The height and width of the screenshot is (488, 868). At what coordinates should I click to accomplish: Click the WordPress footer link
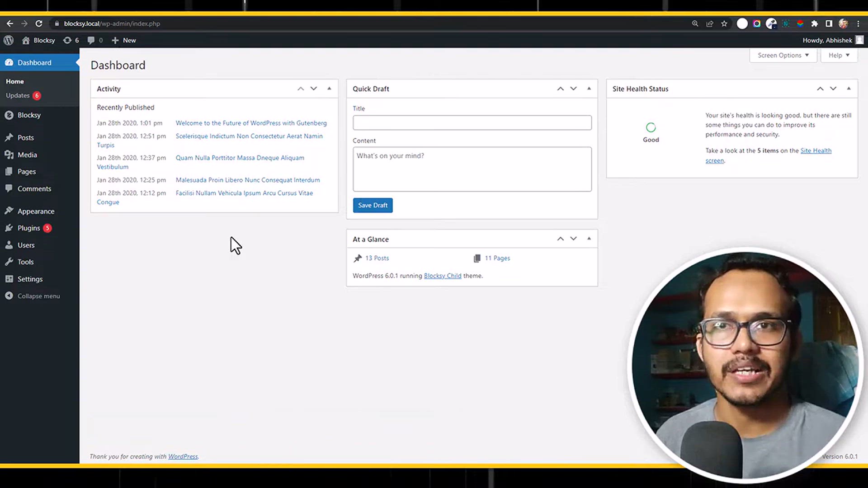(183, 456)
